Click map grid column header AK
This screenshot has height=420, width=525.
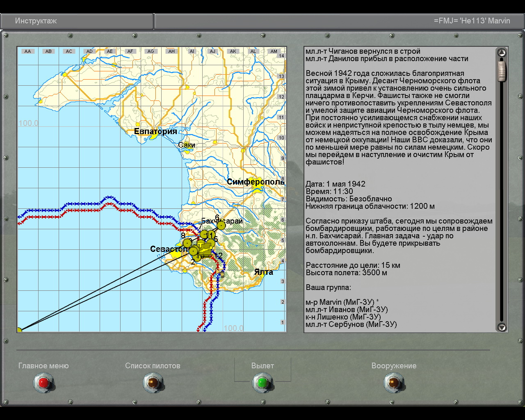tap(233, 51)
